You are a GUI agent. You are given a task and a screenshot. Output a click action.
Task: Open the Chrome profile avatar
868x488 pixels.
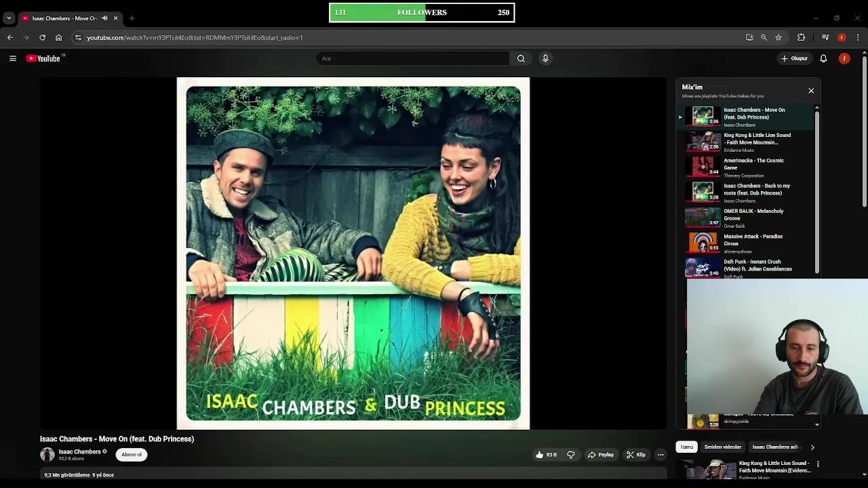842,37
